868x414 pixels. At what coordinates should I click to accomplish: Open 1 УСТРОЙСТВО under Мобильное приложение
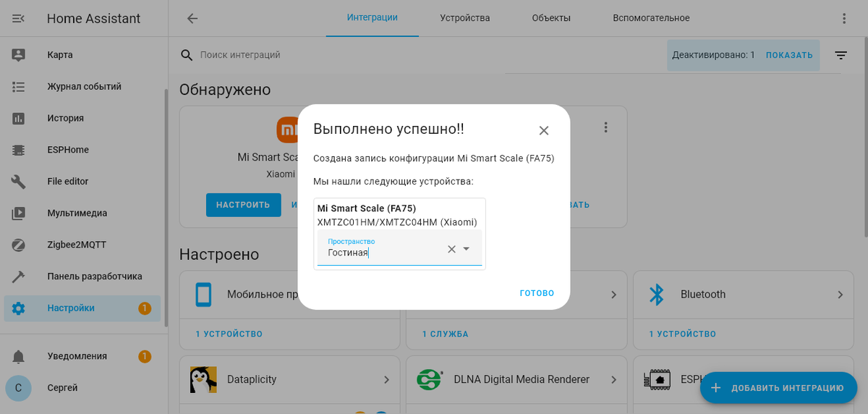(x=229, y=334)
